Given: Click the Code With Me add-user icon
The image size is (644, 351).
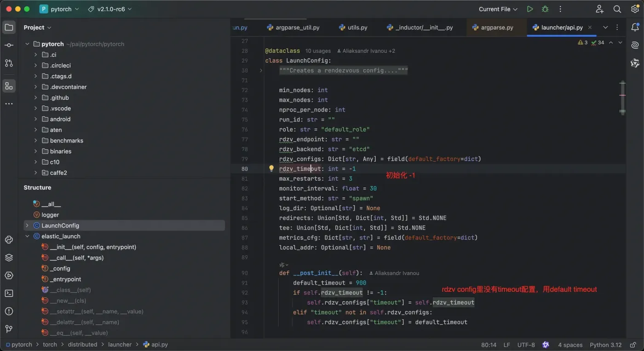Looking at the screenshot, I should 599,9.
